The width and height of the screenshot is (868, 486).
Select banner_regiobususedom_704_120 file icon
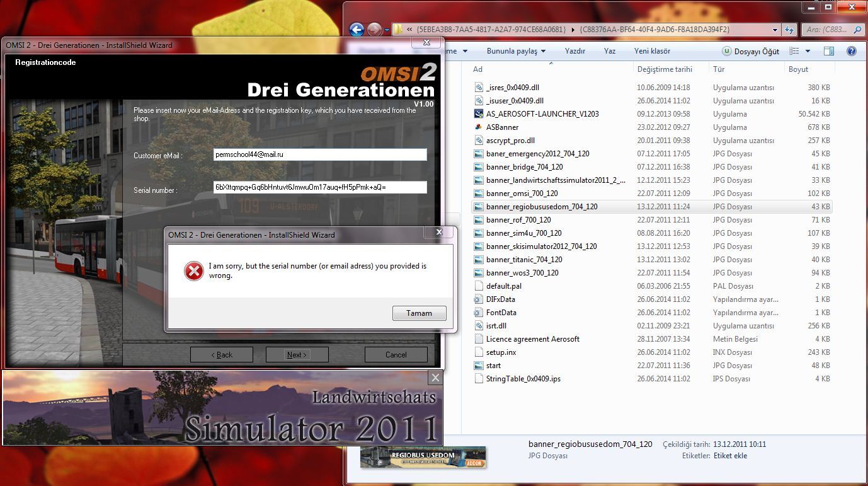[479, 207]
